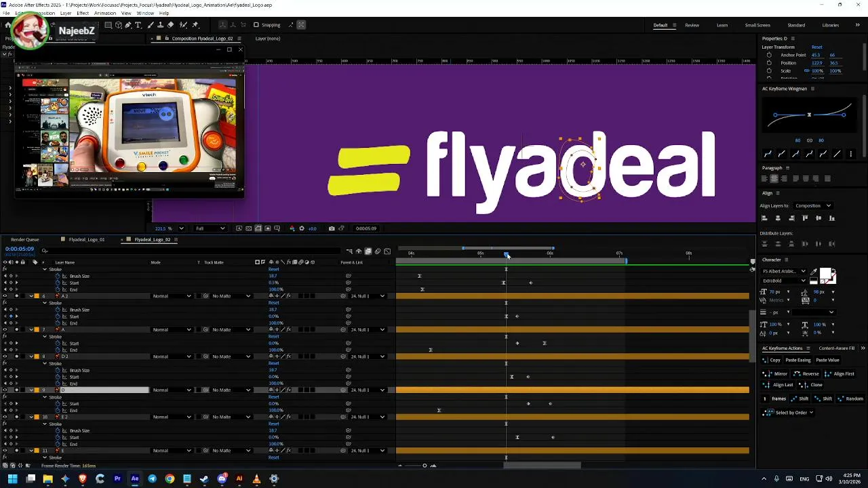868x488 pixels.
Task: Click the color channel icon below viewer
Action: tap(292, 228)
